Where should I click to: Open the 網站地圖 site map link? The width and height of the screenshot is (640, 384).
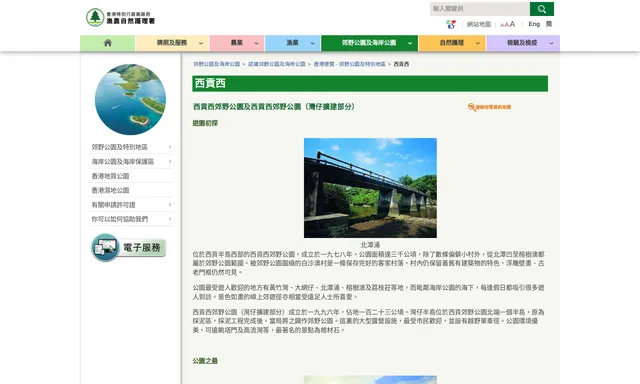[479, 24]
